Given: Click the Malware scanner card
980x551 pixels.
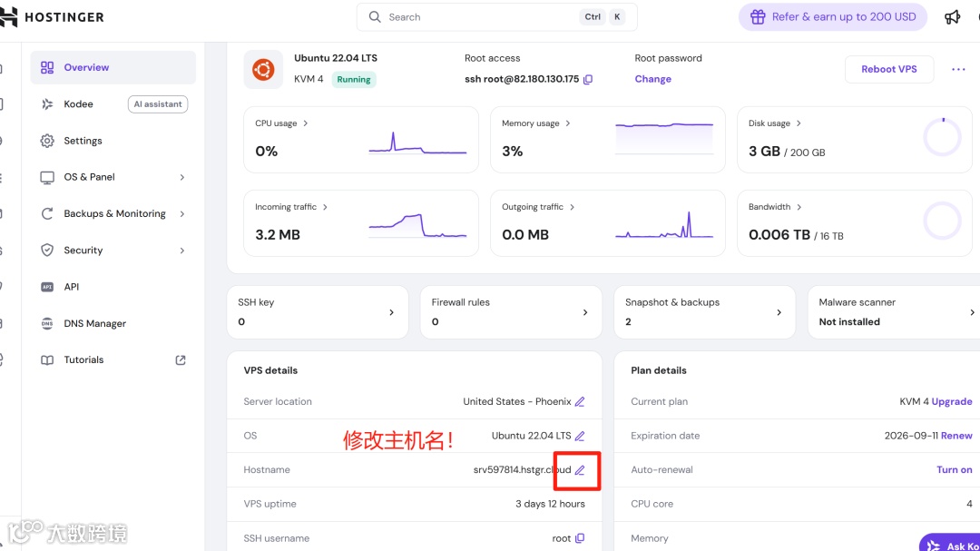Looking at the screenshot, I should [x=894, y=312].
